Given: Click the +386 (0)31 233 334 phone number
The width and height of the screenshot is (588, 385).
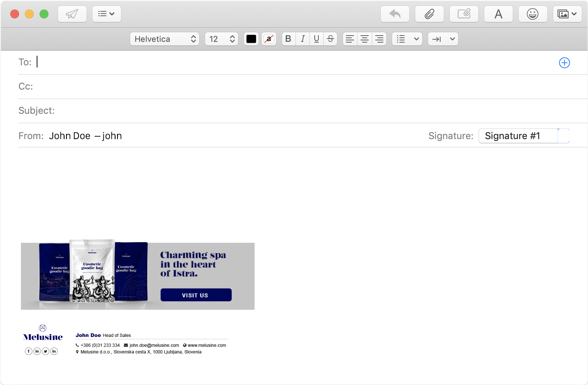Looking at the screenshot, I should coord(100,345).
